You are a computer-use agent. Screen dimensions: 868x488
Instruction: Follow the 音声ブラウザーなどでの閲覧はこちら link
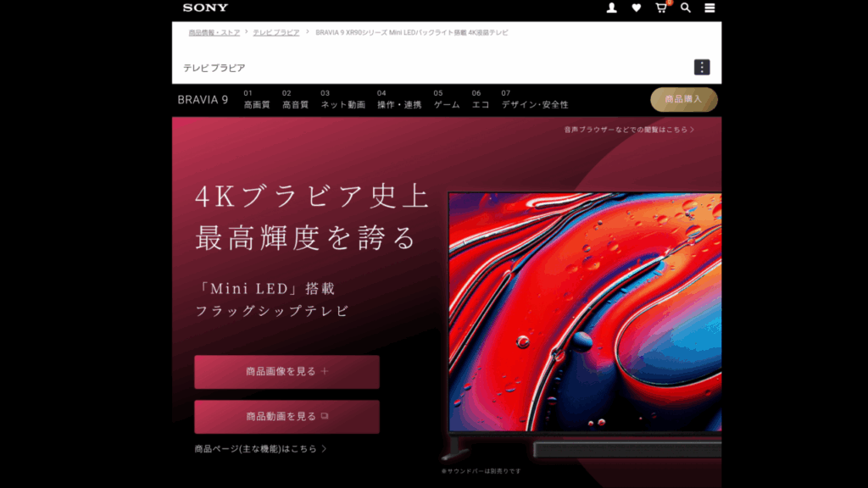629,130
